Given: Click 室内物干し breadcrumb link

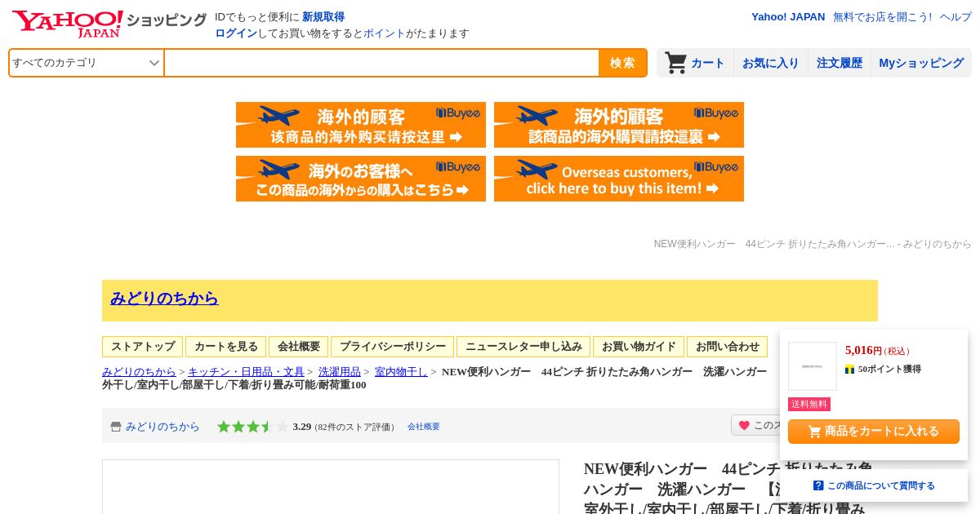Looking at the screenshot, I should [x=401, y=372].
